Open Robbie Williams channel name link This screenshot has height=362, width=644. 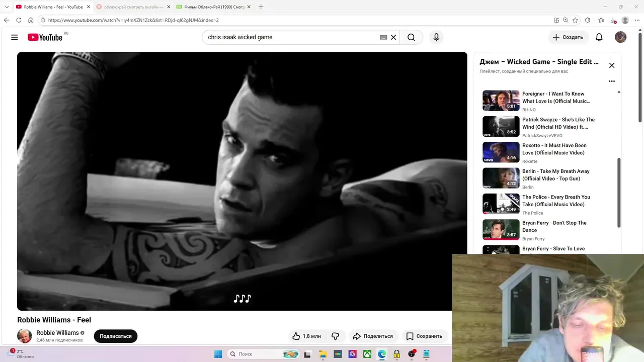coord(57,333)
